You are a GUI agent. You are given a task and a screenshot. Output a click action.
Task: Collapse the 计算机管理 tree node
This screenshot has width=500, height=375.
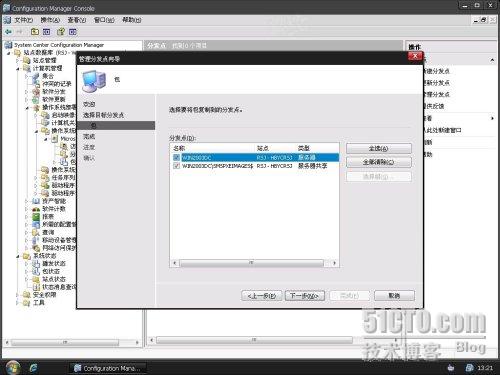coord(18,68)
